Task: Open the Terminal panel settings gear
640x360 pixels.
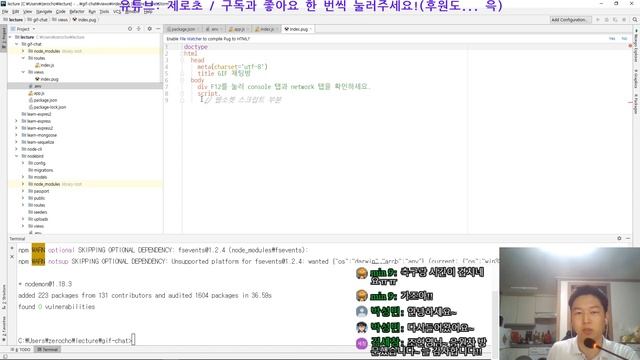Action: 619,238
